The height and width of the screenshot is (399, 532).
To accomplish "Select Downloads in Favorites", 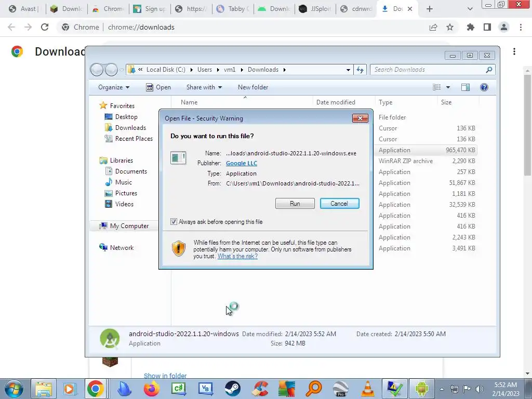I will coord(130,128).
